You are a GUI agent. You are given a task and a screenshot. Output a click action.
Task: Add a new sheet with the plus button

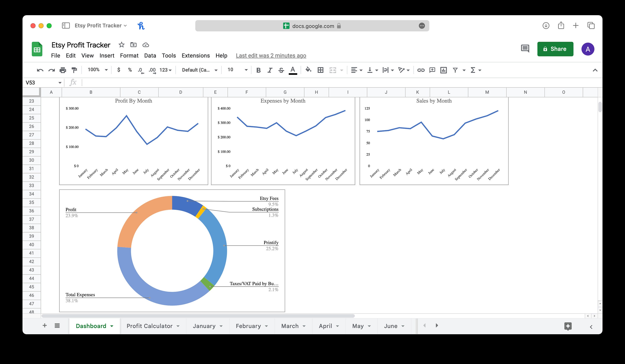45,325
